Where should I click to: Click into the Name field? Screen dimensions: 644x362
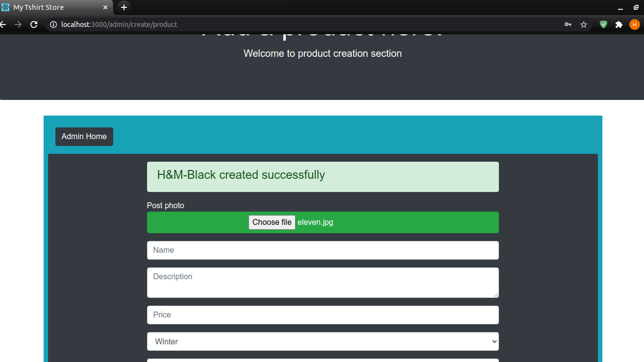coord(323,250)
